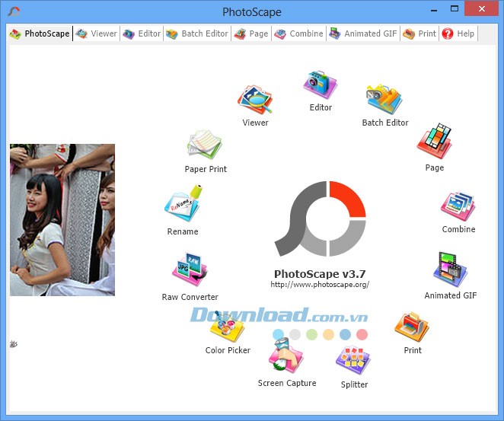Switch to the Viewer tab
Screen dimensions: 504x421
pyautogui.click(x=97, y=33)
